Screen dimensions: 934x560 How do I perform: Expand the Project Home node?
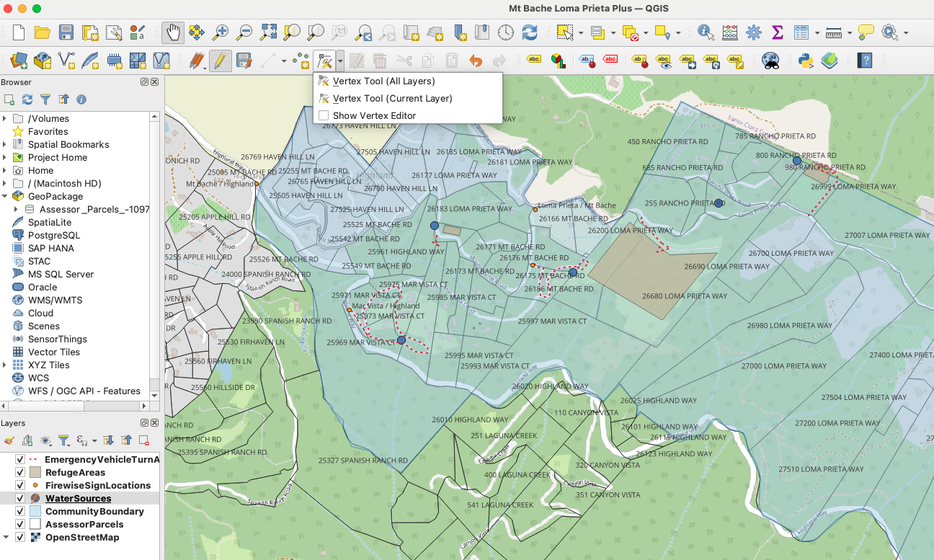[x=5, y=158]
